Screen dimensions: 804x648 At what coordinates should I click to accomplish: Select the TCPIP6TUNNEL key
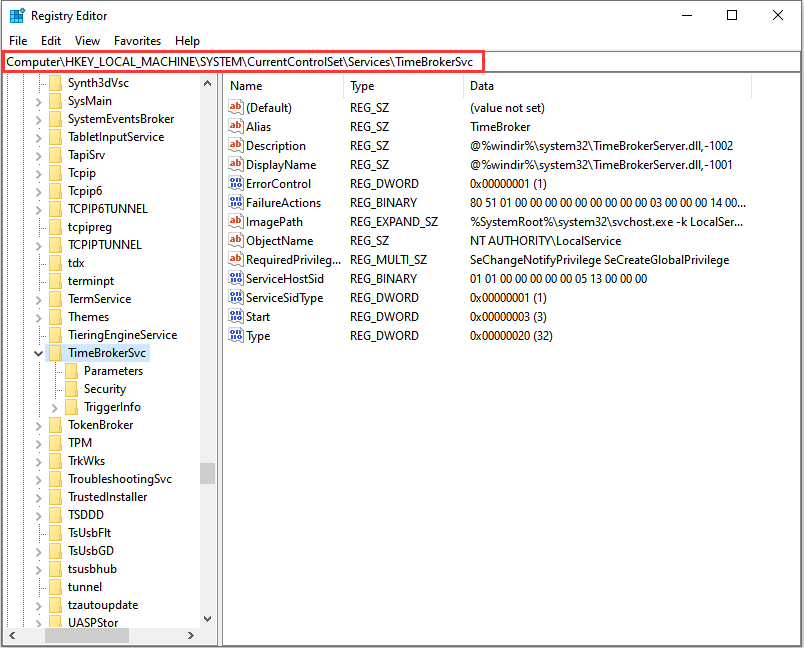(x=108, y=209)
